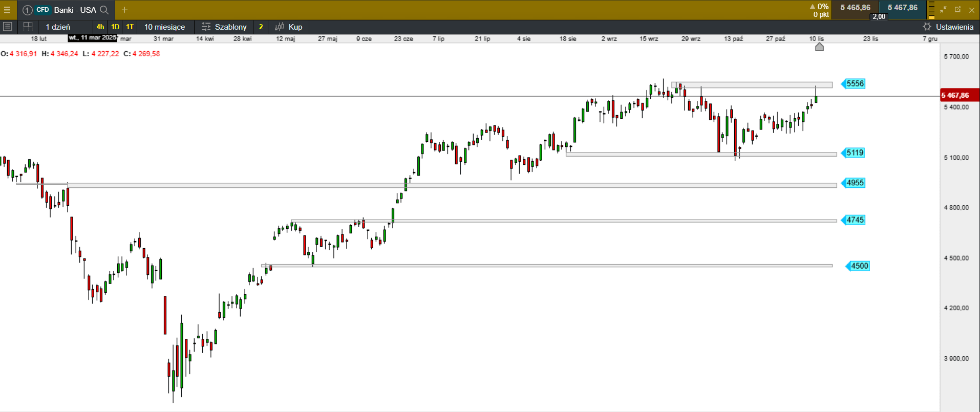
Task: Select the CFD Banki - USA tab
Action: [66, 10]
